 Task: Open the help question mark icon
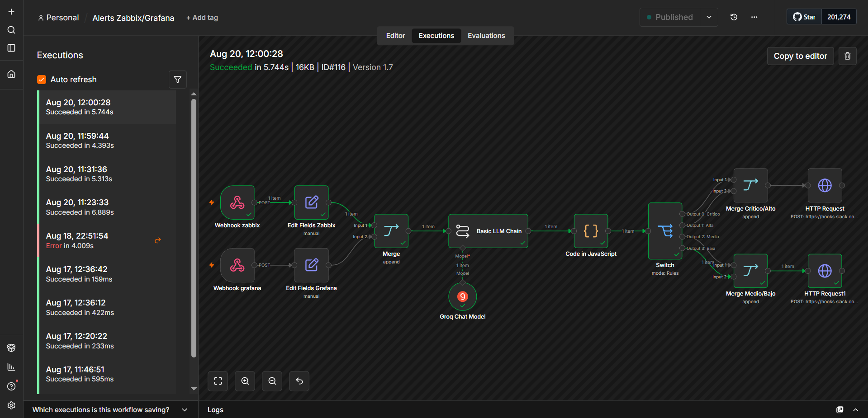click(11, 386)
